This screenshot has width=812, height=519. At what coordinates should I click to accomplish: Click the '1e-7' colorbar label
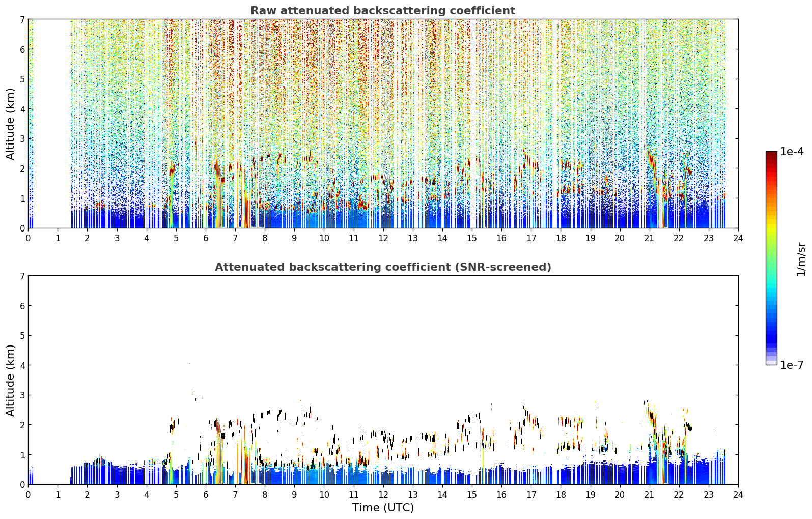point(792,365)
